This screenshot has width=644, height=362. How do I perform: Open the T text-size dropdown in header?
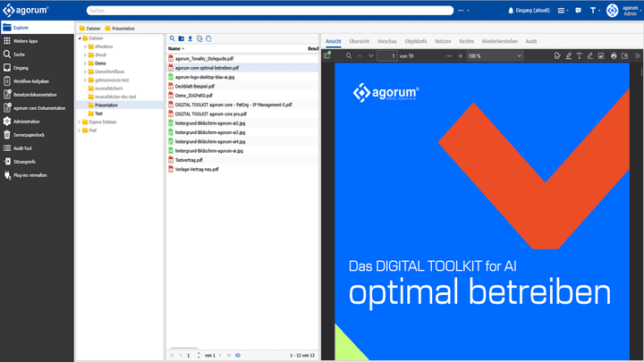coord(595,10)
